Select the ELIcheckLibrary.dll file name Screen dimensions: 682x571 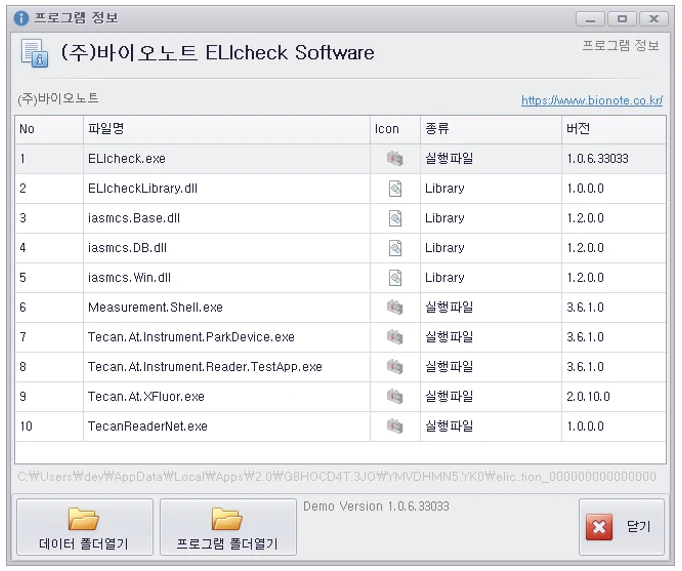tap(143, 189)
